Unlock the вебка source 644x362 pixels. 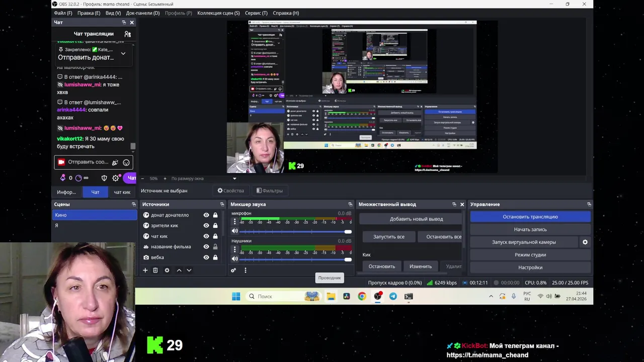click(215, 257)
